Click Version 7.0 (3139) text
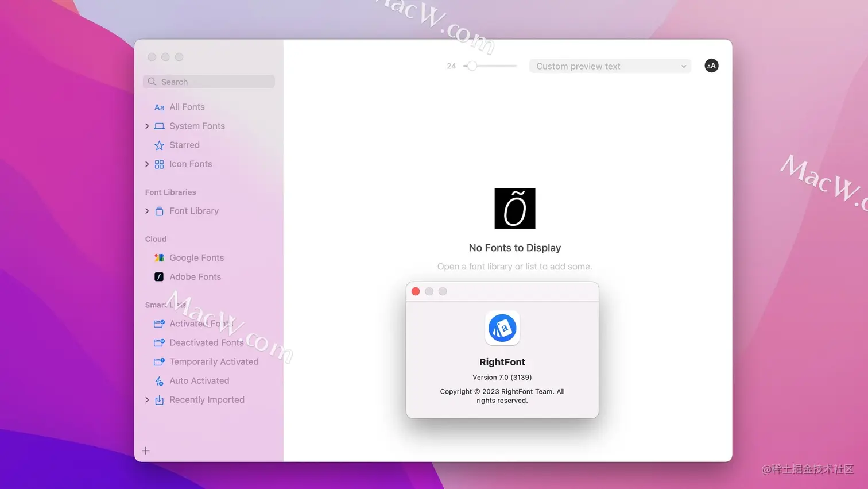 coord(502,377)
